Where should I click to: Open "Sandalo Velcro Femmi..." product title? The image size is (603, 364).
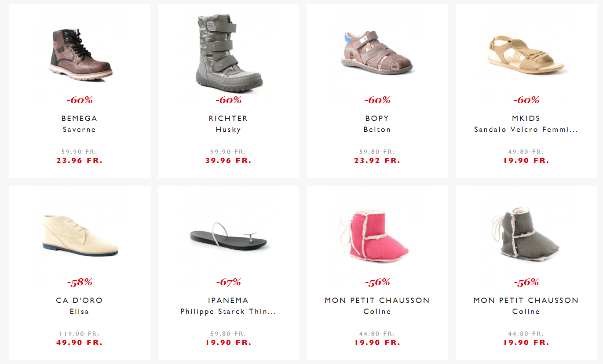tap(526, 130)
